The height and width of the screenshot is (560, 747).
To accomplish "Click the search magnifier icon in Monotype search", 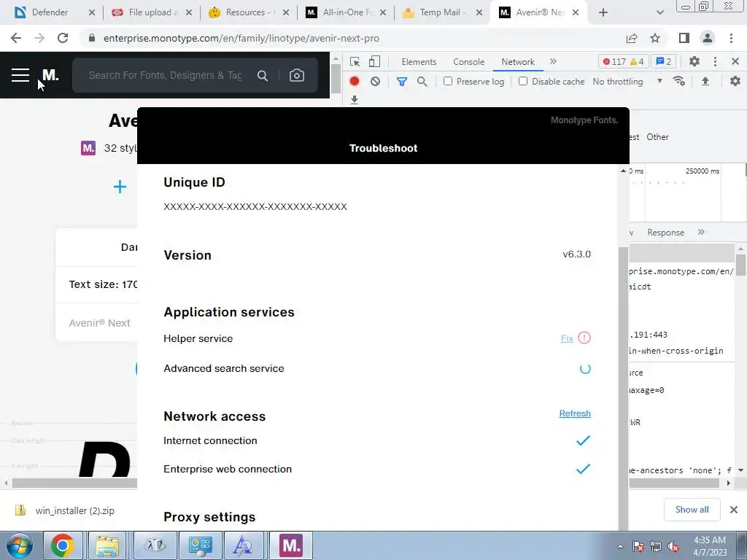I will (263, 75).
